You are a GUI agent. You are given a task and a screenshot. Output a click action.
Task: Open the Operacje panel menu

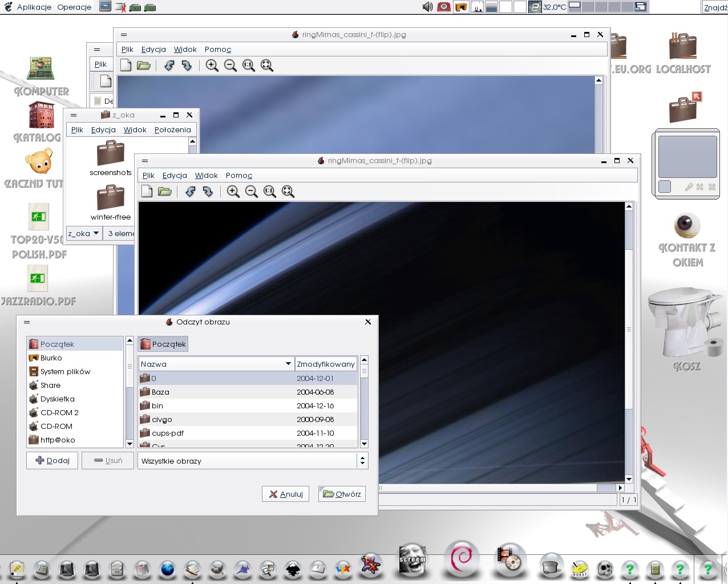(74, 7)
